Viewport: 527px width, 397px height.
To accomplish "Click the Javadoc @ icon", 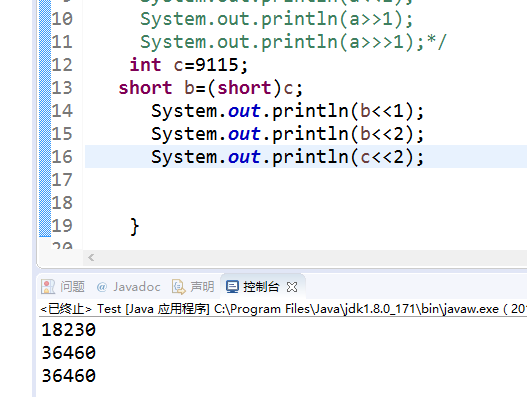I will (102, 287).
